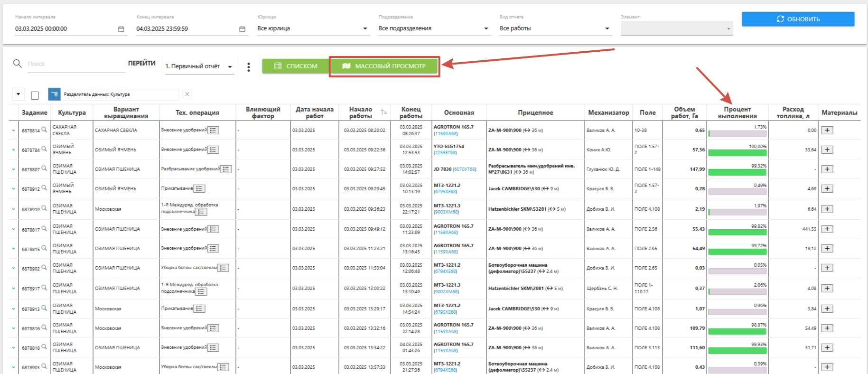This screenshot has height=374, width=868.
Task: Switch to Массовый просмотр view
Action: 384,66
